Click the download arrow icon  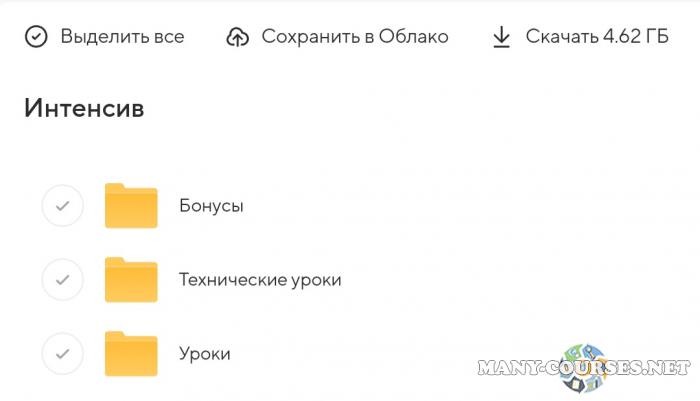tap(501, 37)
